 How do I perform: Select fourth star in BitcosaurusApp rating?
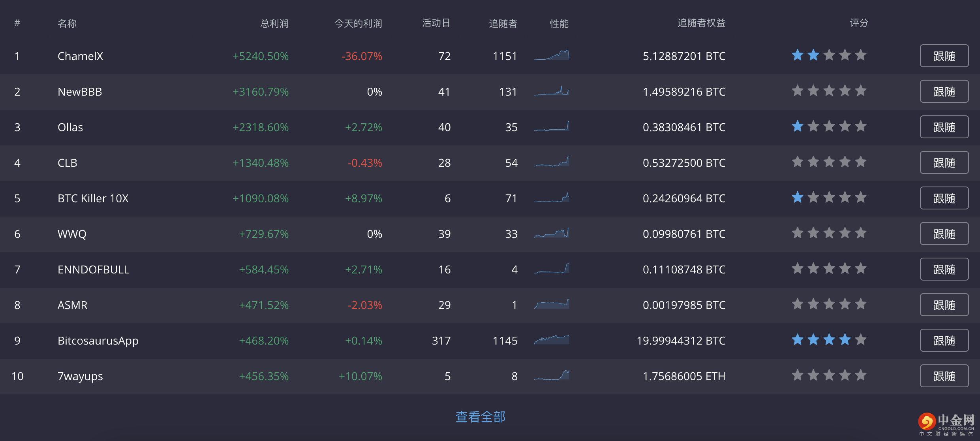pyautogui.click(x=845, y=340)
